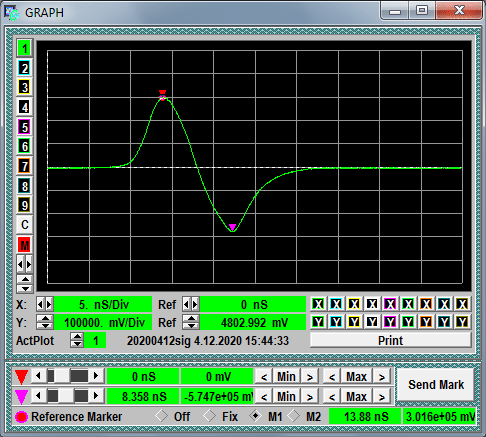
Task: Adjust Y Ref offset stepper
Action: coord(191,322)
